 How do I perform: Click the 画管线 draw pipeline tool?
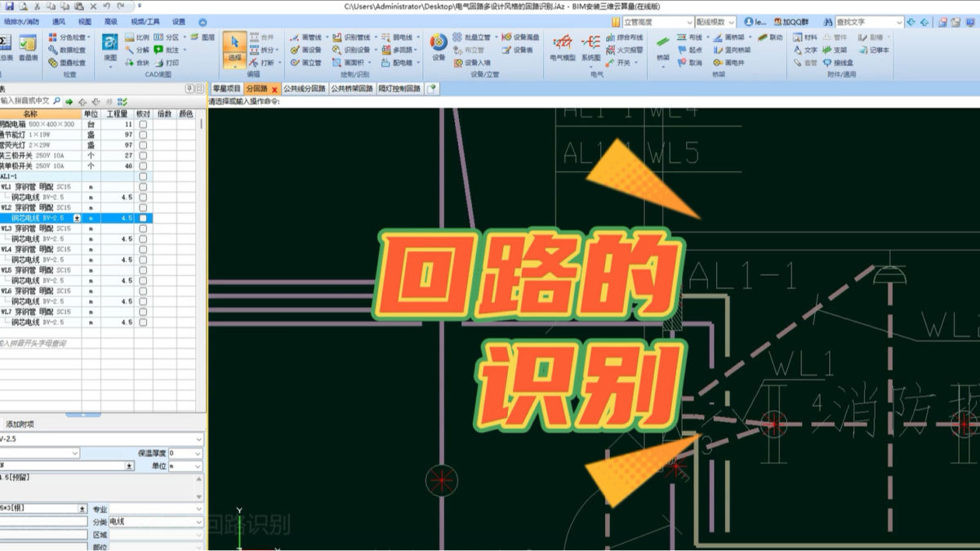(x=308, y=38)
